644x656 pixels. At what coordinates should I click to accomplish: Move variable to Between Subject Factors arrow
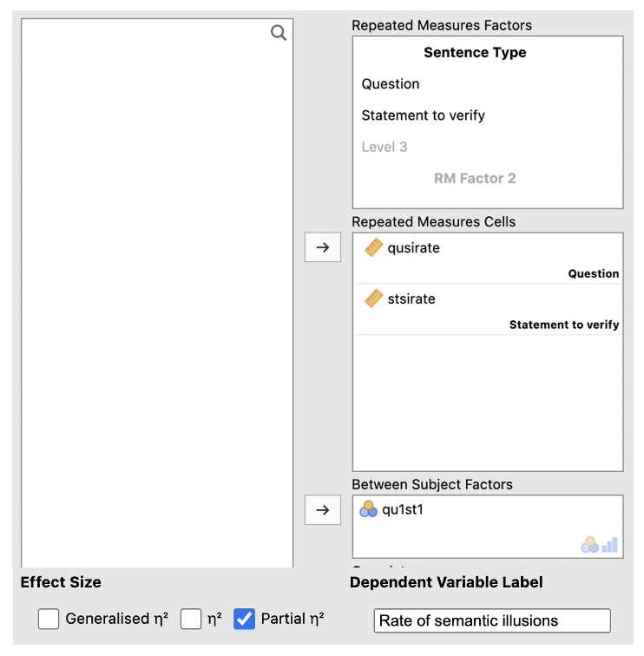[323, 510]
